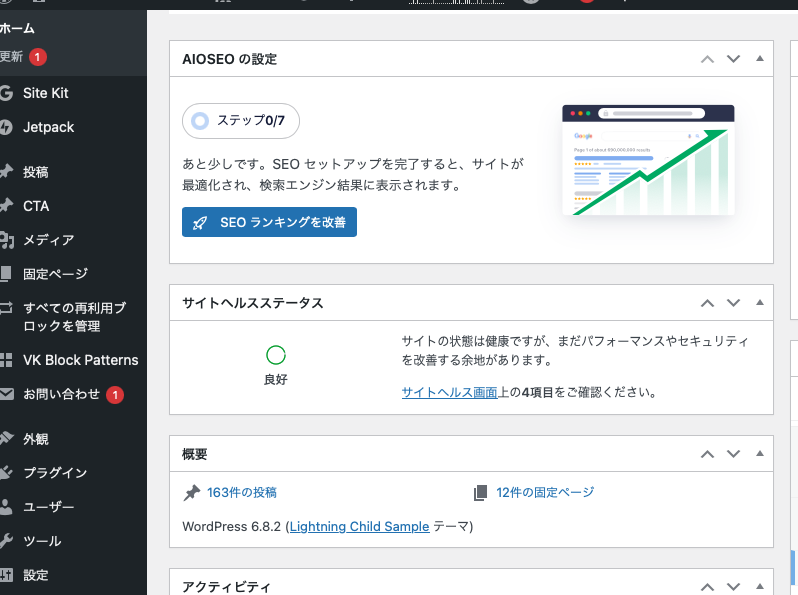
Task: Click the ツール wrench icon
Action: tap(6, 541)
